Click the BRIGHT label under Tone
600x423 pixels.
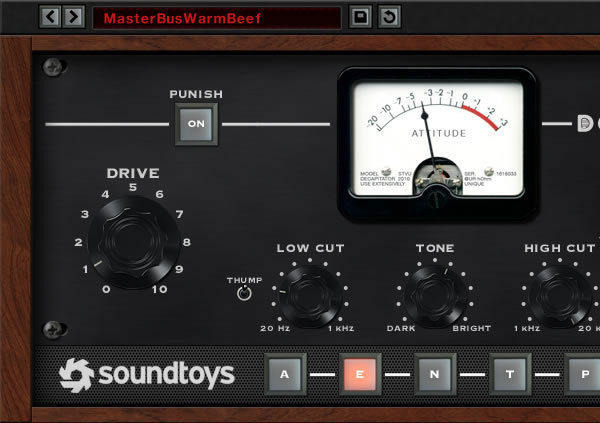(471, 328)
